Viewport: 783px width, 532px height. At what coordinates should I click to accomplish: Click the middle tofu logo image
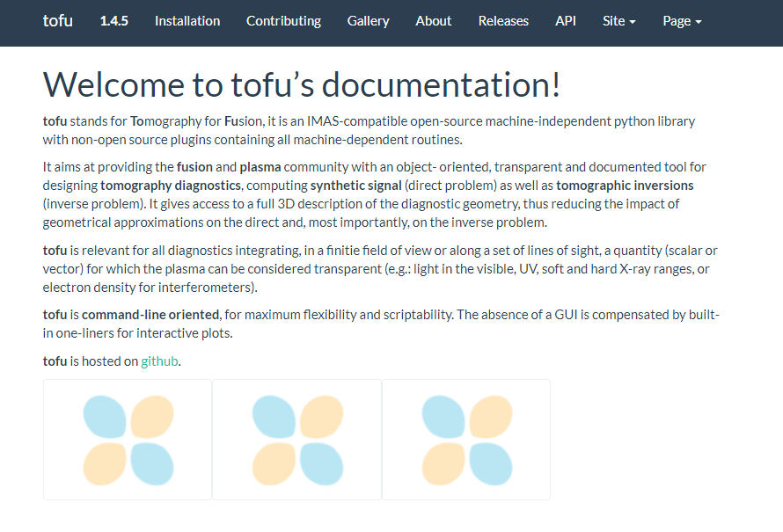pyautogui.click(x=296, y=440)
